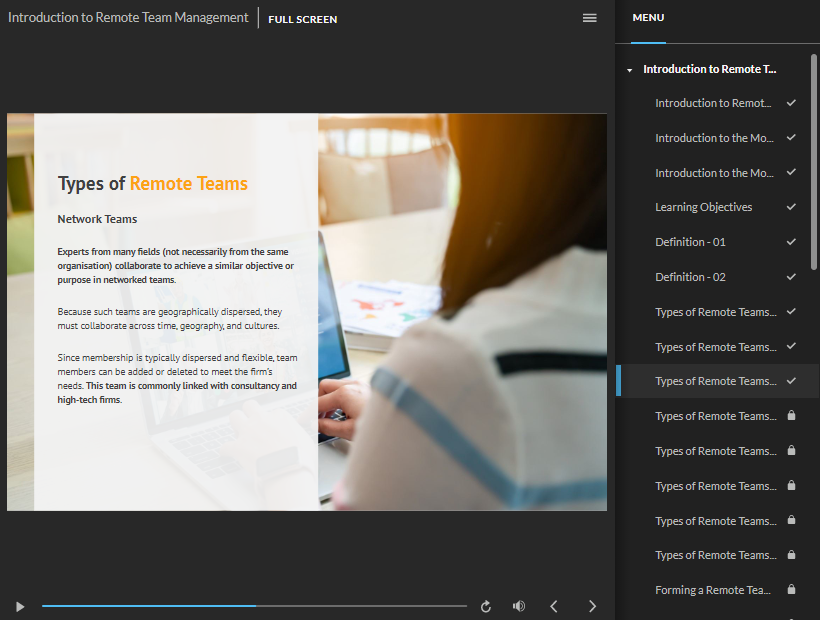
Task: Click the checkmark beside Definition - 02
Action: coord(791,277)
